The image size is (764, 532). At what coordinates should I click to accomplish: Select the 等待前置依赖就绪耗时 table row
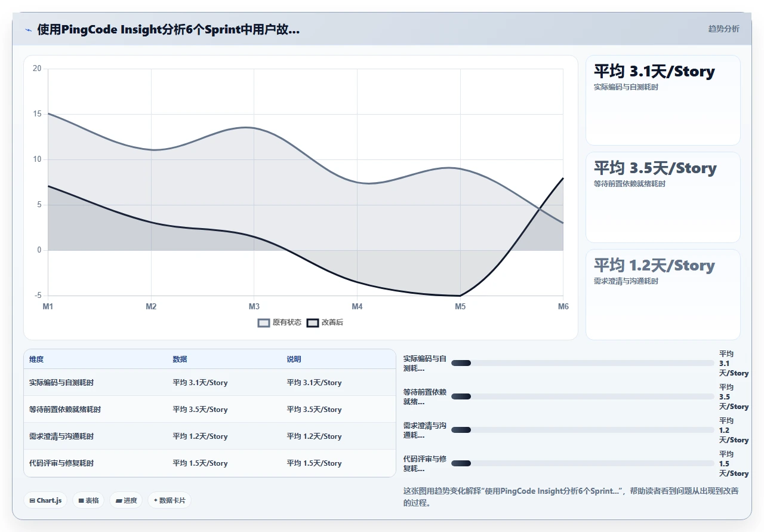point(210,409)
